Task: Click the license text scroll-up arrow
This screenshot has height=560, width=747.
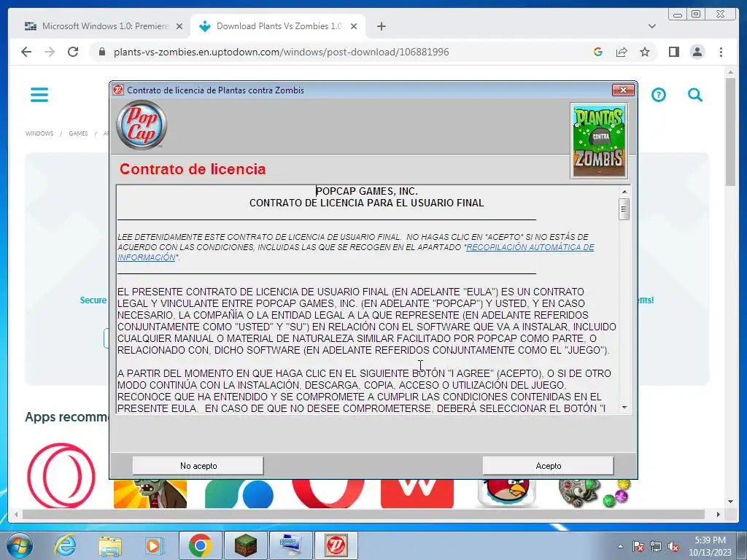Action: coord(624,192)
